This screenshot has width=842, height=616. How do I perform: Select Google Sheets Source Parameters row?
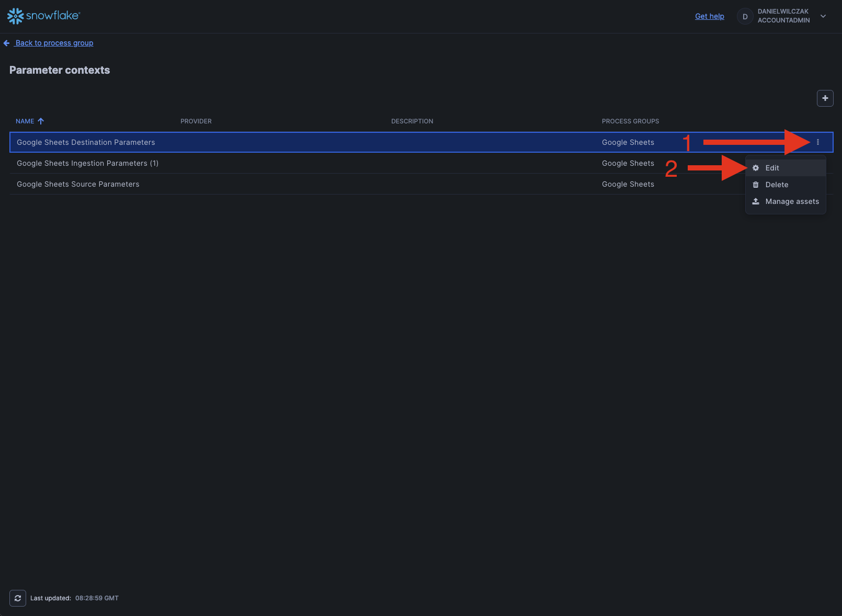(x=78, y=184)
